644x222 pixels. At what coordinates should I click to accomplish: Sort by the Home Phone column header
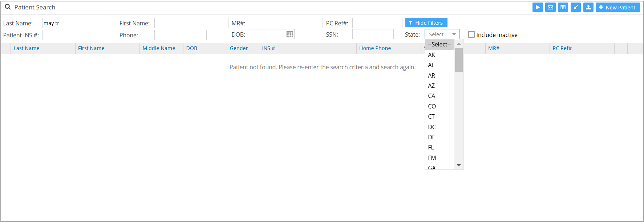375,48
